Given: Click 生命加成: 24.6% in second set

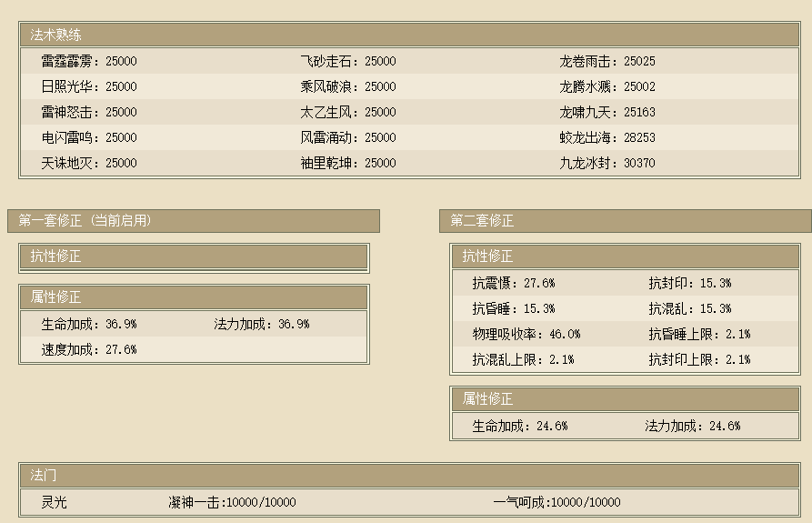Looking at the screenshot, I should tap(520, 426).
